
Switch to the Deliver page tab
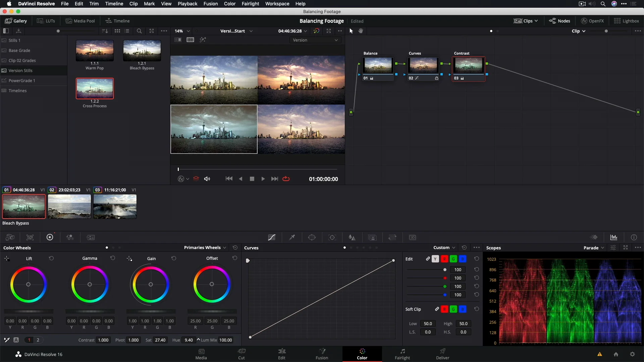pos(442,354)
